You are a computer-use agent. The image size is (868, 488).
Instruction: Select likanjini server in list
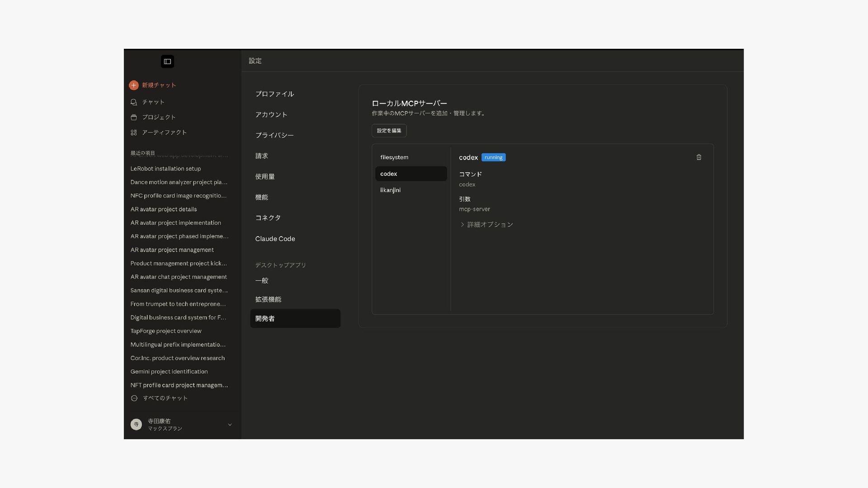[x=391, y=190]
